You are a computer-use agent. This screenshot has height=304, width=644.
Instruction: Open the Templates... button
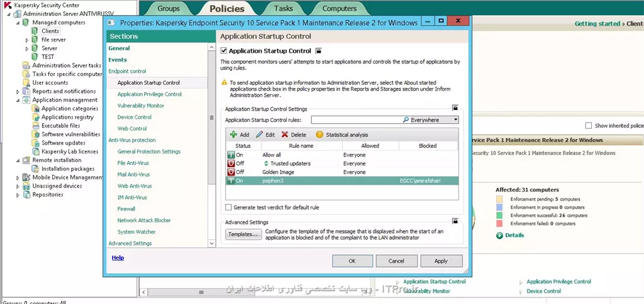click(x=243, y=234)
